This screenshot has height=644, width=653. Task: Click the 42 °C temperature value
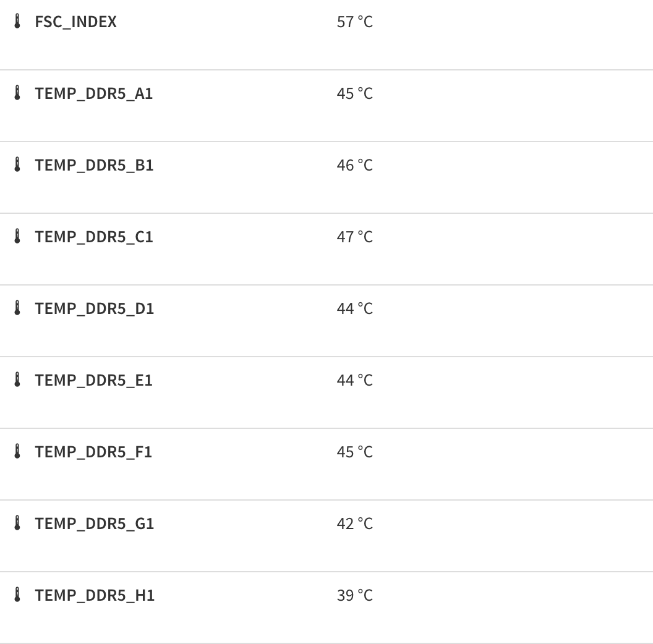coord(354,524)
